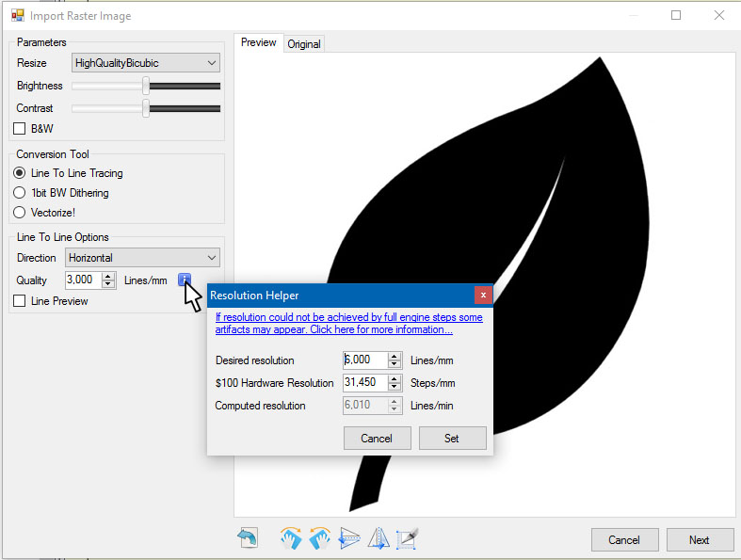Click the 'Steps/mm' unit text
The image size is (741, 560).
point(433,383)
